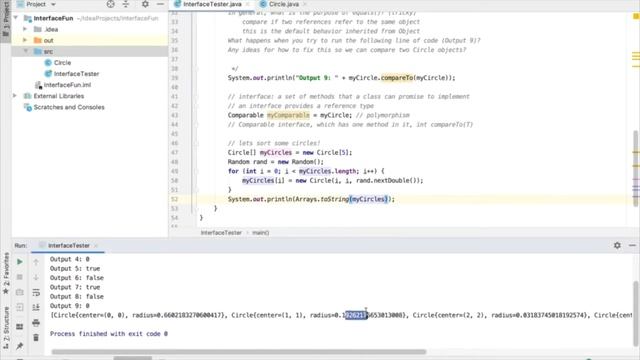Click InterfaceTester in the breadcrumb bar

(x=221, y=233)
